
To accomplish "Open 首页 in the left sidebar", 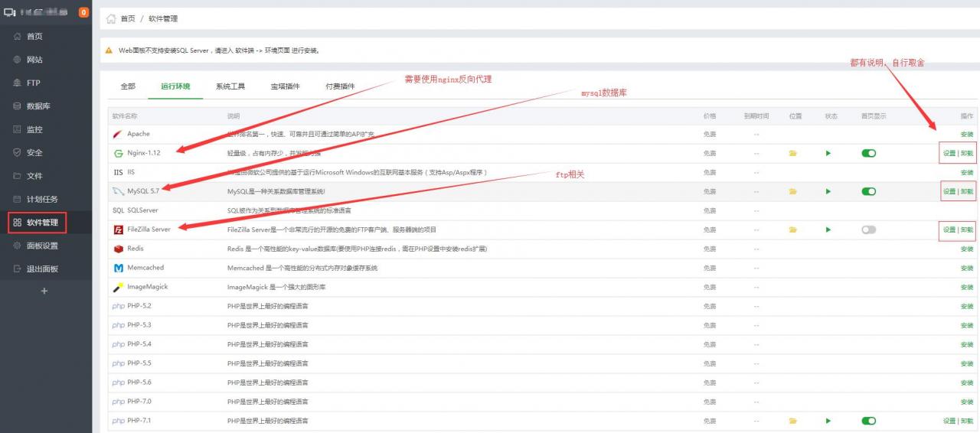I will [x=34, y=36].
